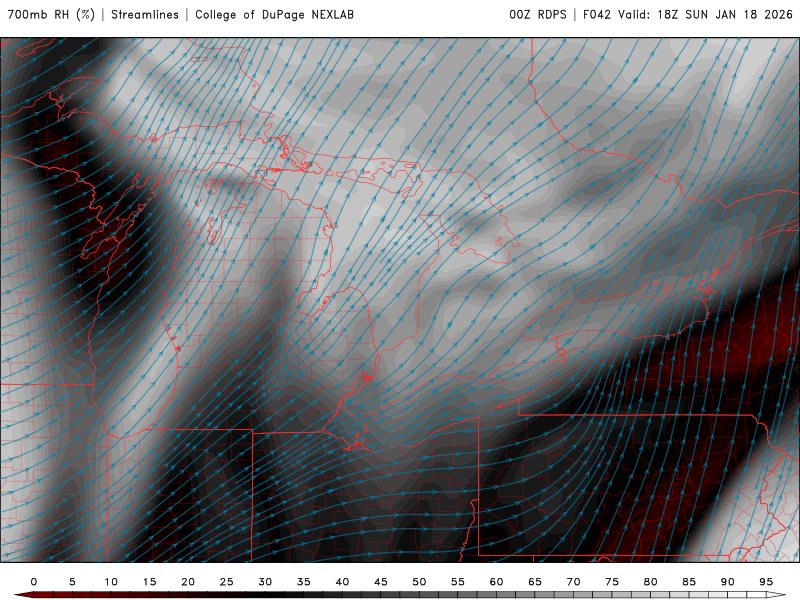Click the colorbar label "80"
Screen dimensions: 800x600
pyautogui.click(x=651, y=582)
